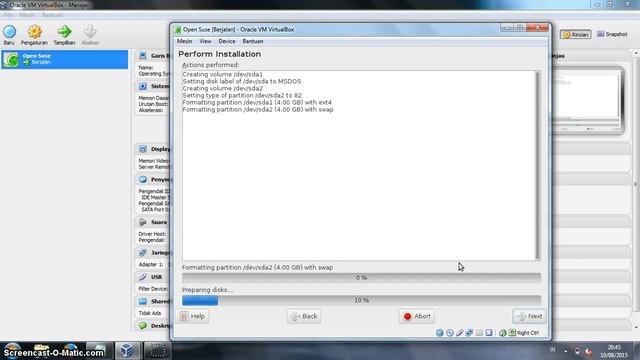Image resolution: width=640 pixels, height=360 pixels.
Task: Click the Windows Start button
Action: (x=12, y=351)
